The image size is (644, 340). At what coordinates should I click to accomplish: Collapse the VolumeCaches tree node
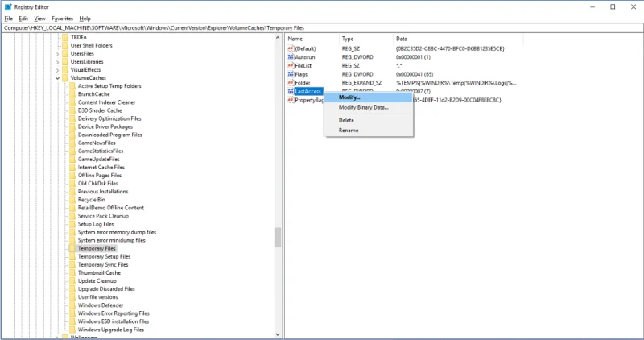57,78
